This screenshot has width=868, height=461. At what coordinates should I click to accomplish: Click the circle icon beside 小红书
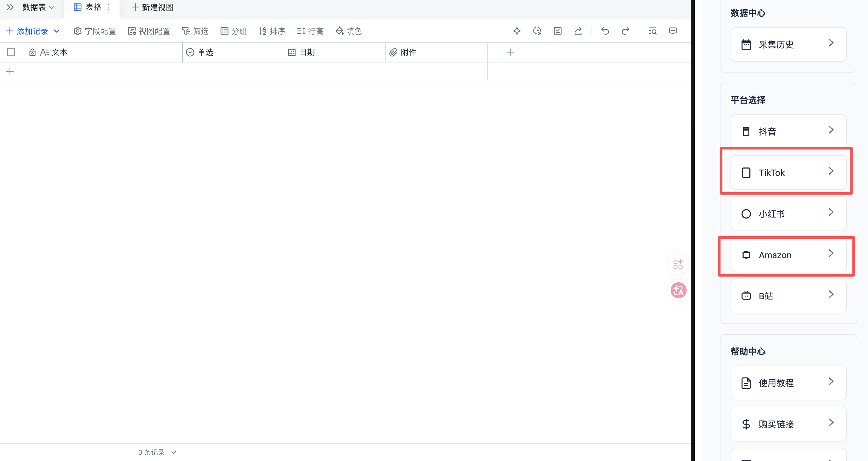(x=746, y=214)
